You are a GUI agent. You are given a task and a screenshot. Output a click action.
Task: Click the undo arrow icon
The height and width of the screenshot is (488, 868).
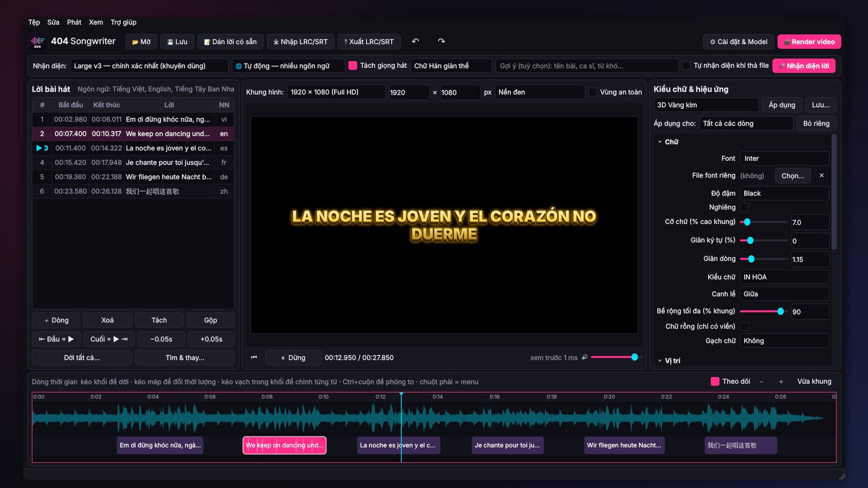click(415, 41)
